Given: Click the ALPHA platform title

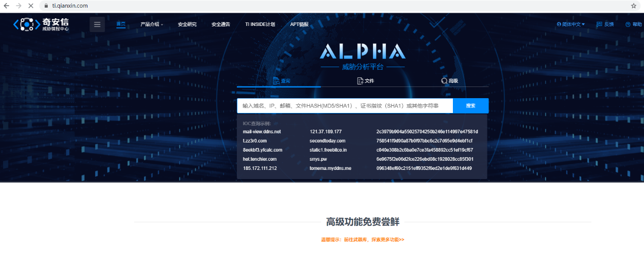Looking at the screenshot, I should [x=362, y=51].
